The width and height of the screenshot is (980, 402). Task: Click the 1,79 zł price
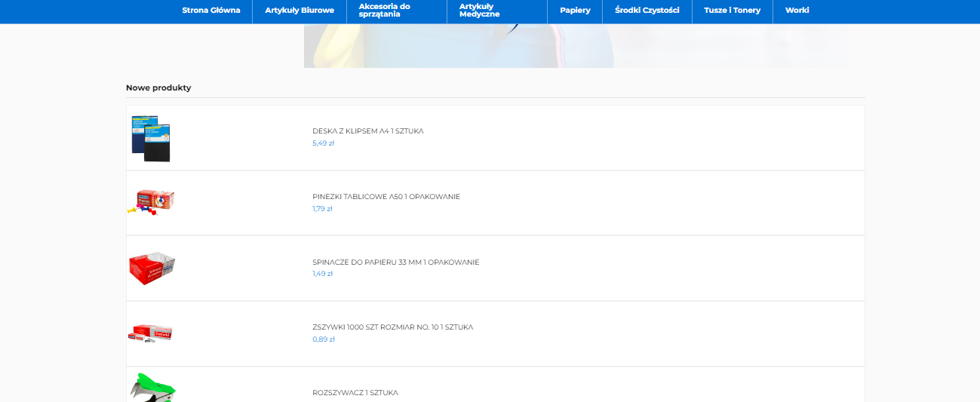(322, 209)
